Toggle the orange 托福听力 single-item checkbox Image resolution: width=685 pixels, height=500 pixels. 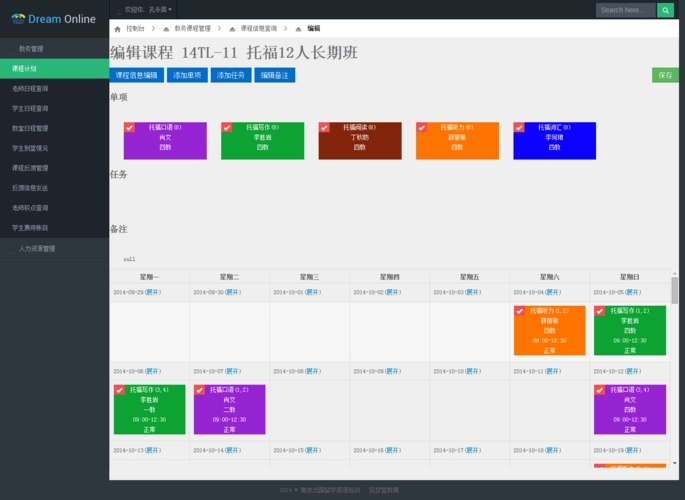point(422,127)
